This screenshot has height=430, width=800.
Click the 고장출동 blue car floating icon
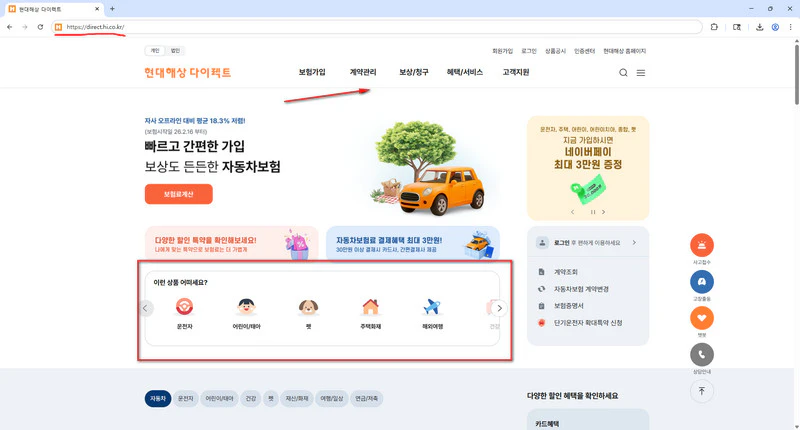click(702, 282)
